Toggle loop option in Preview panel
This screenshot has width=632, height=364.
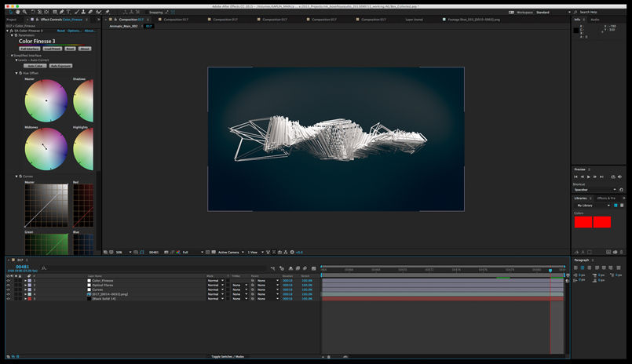coord(613,177)
